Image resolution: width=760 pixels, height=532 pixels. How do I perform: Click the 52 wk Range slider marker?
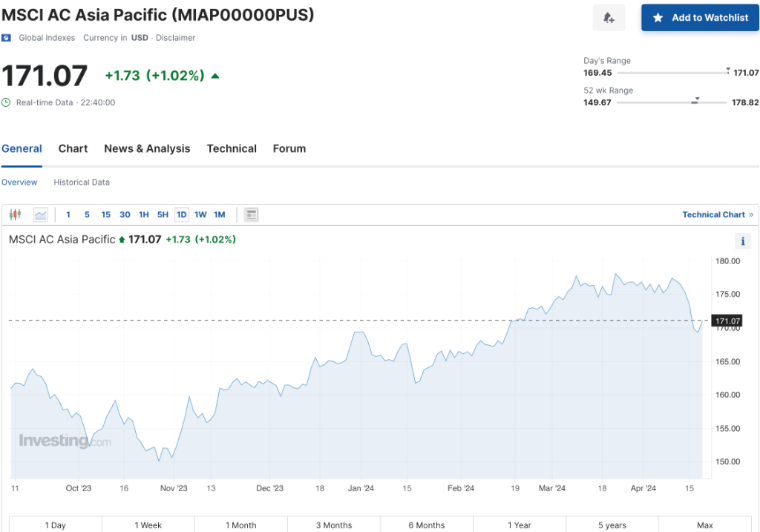click(x=696, y=100)
